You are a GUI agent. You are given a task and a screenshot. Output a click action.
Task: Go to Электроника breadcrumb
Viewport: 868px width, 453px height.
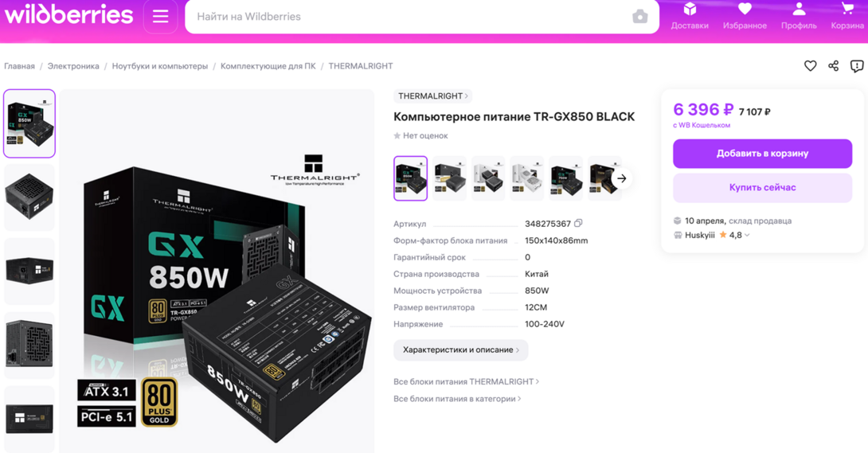73,66
